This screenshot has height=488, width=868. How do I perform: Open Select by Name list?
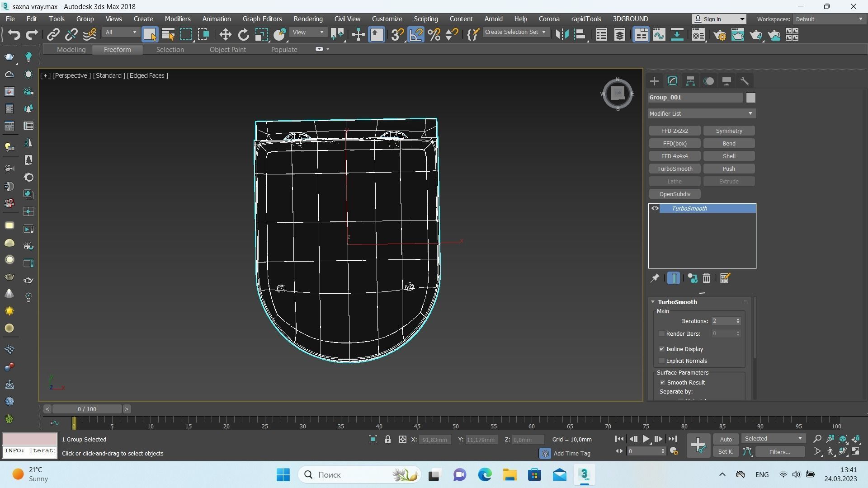pyautogui.click(x=168, y=34)
